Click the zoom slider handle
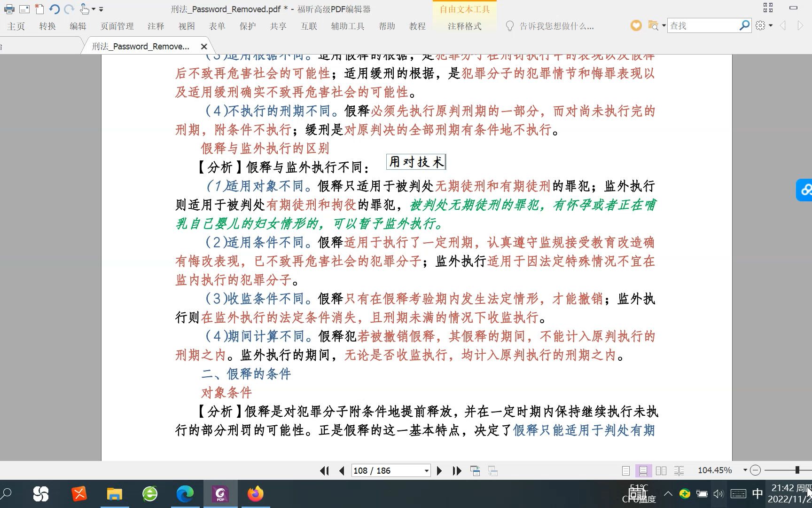The height and width of the screenshot is (508, 812). 797,470
